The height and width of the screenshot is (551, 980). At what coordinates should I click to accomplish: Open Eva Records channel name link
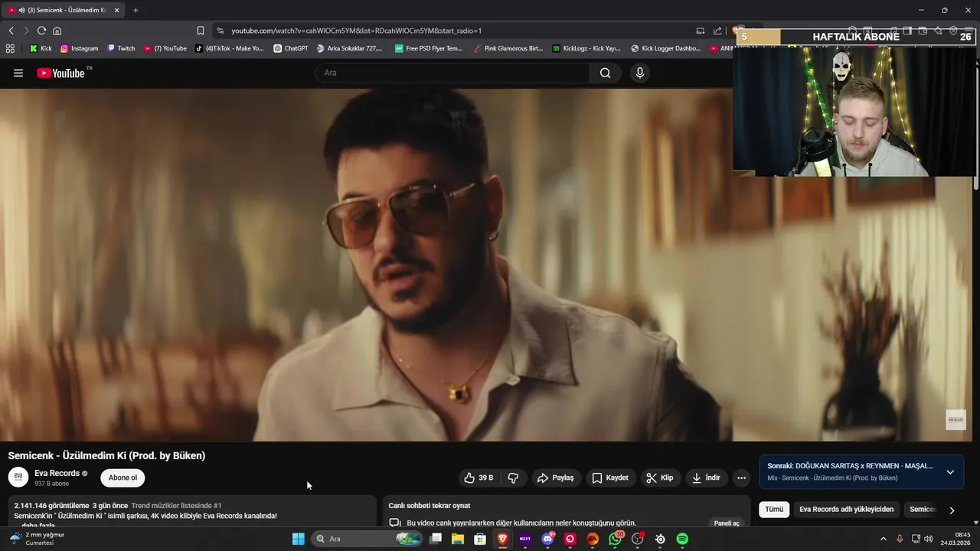click(57, 473)
